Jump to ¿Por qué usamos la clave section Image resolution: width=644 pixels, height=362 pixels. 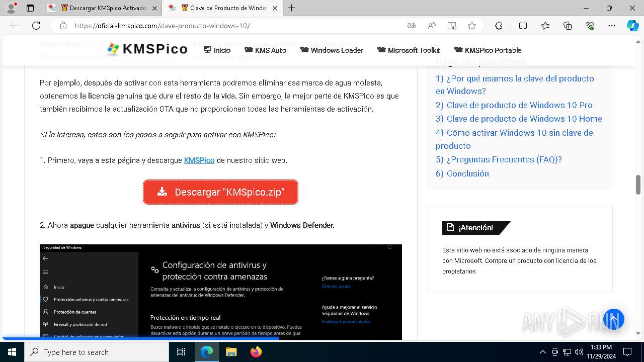coord(515,84)
